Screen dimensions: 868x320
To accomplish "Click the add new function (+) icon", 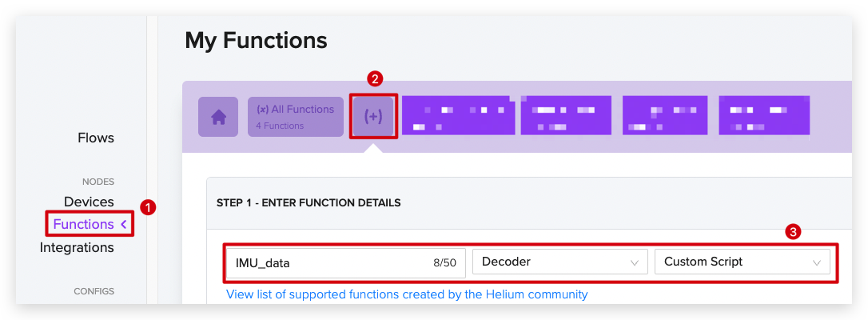I will tap(373, 117).
